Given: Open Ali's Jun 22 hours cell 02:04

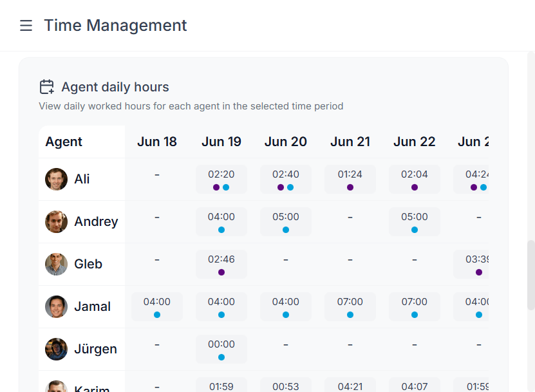Looking at the screenshot, I should coord(415,179).
